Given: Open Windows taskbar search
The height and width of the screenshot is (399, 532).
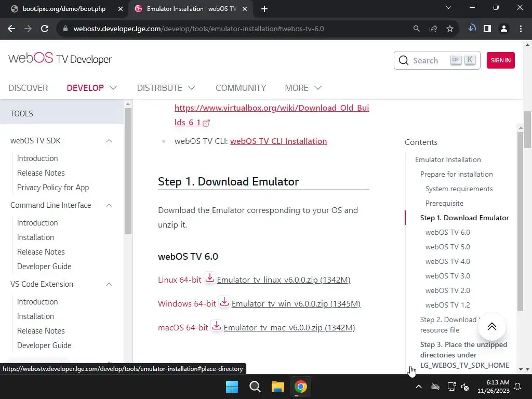Looking at the screenshot, I should (255, 387).
